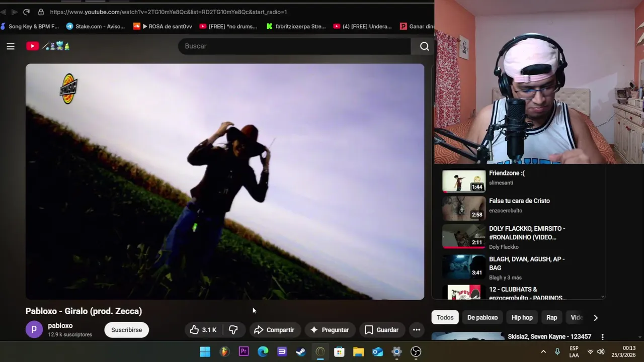Click 12.9 k suscriptores text
Screen dimensions: 644x362
click(70, 335)
